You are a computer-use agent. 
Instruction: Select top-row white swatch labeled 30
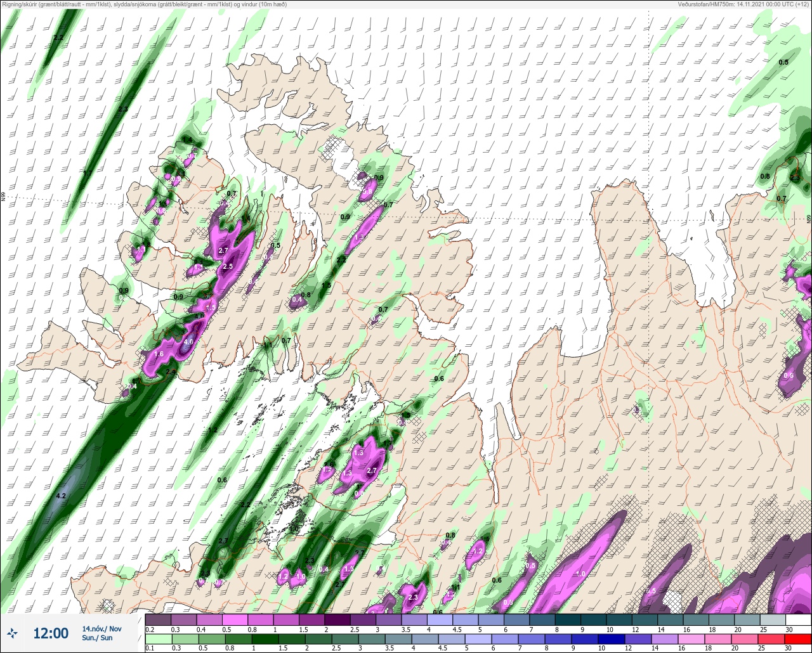coord(798,619)
